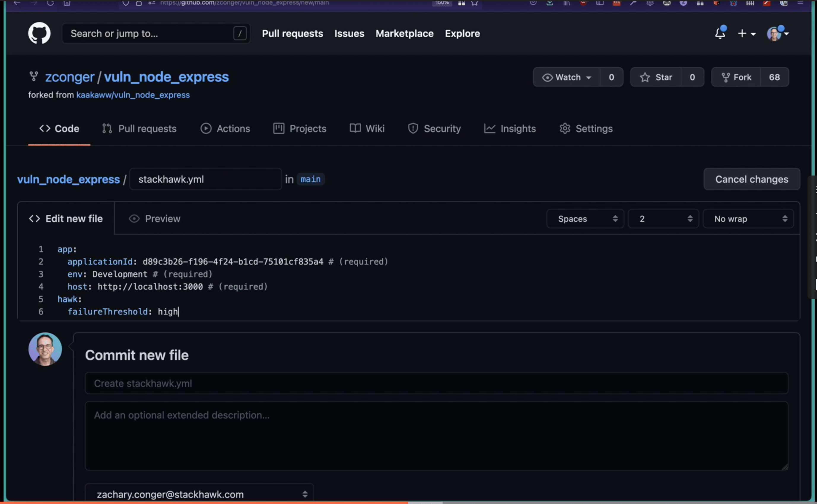Focus the optional extended description box
Image resolution: width=817 pixels, height=504 pixels.
coord(436,436)
